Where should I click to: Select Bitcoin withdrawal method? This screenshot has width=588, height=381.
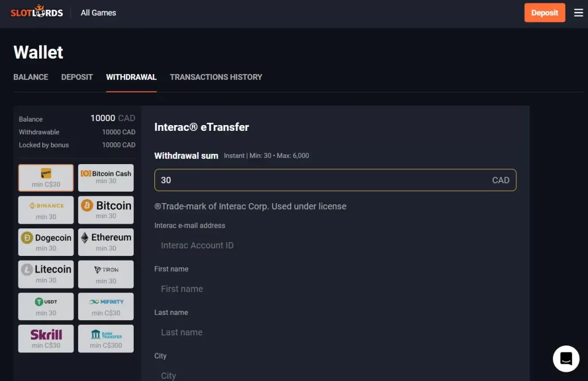106,210
